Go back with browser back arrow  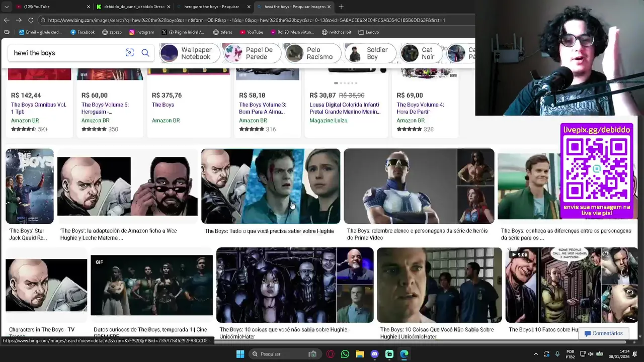pyautogui.click(x=7, y=20)
